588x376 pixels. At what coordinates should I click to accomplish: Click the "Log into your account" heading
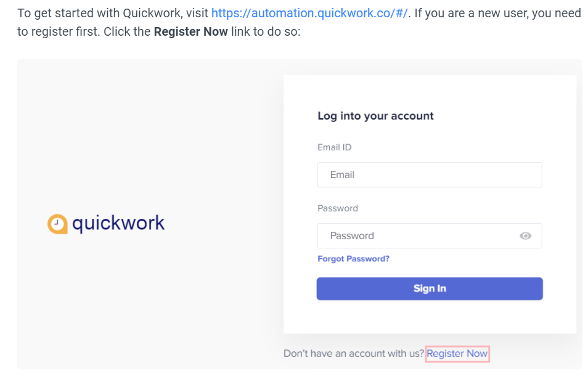coord(375,116)
